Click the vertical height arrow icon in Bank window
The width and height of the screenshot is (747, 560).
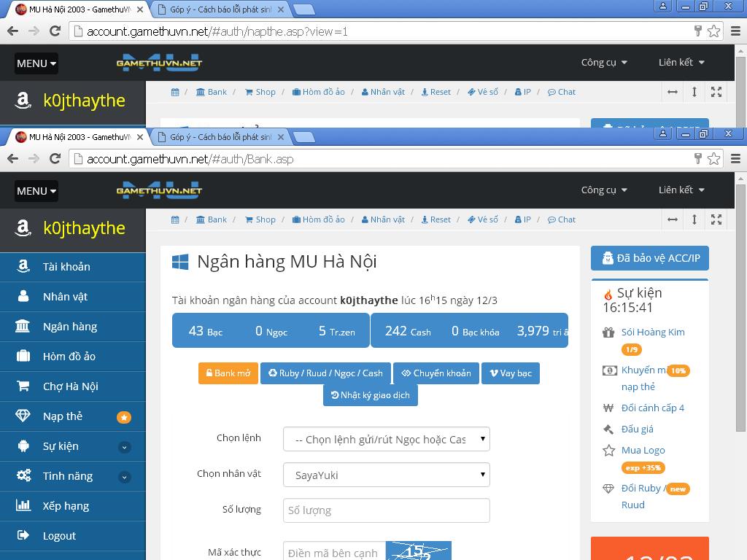point(694,219)
